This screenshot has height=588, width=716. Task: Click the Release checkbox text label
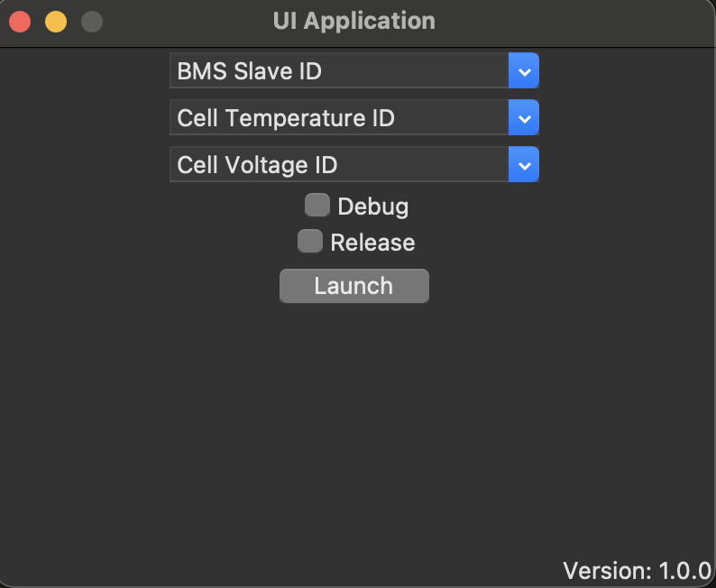click(x=372, y=243)
